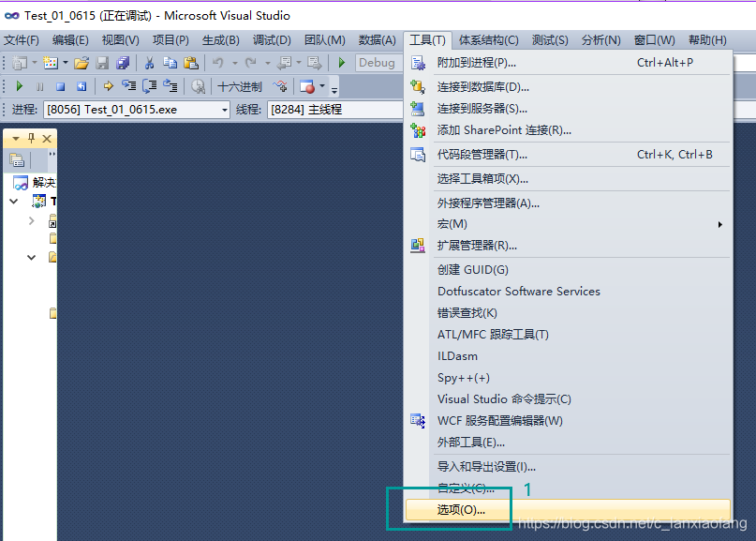This screenshot has width=756, height=541.
Task: Open the 视图(V) menu
Action: (x=121, y=40)
